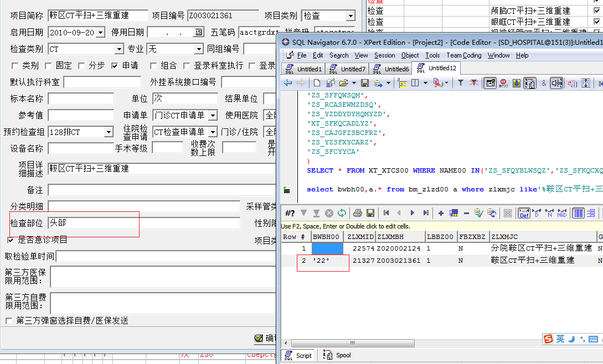Click the 确认 button with green check
This screenshot has height=364, width=603.
point(265,338)
